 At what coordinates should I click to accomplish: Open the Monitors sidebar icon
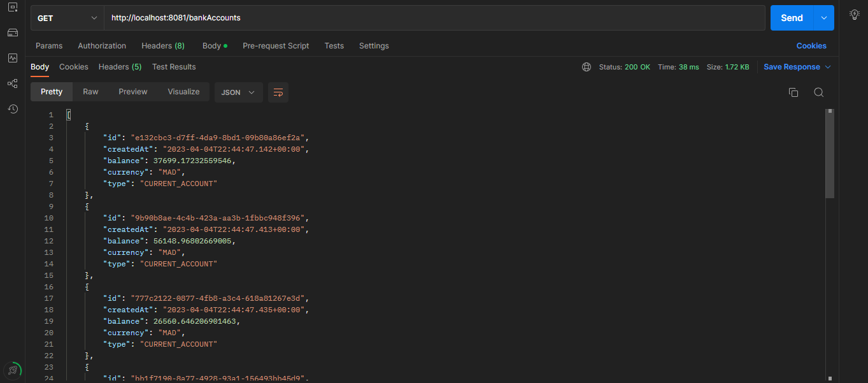13,57
